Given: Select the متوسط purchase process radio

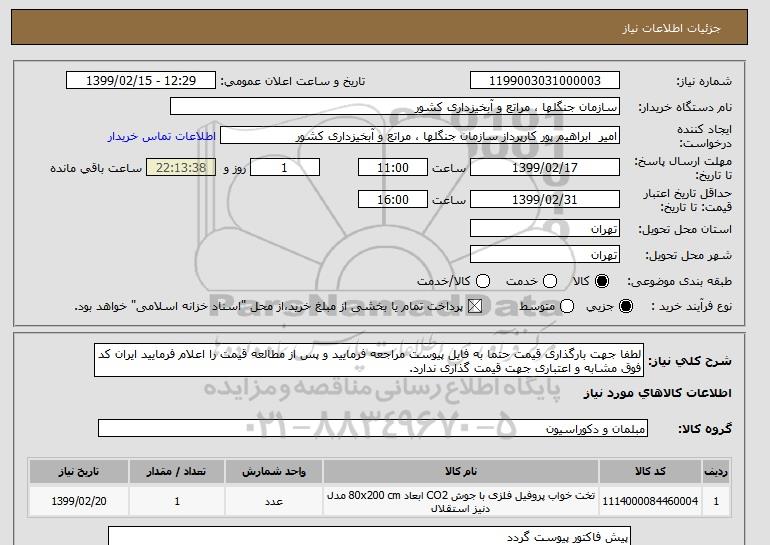Looking at the screenshot, I should point(567,306).
